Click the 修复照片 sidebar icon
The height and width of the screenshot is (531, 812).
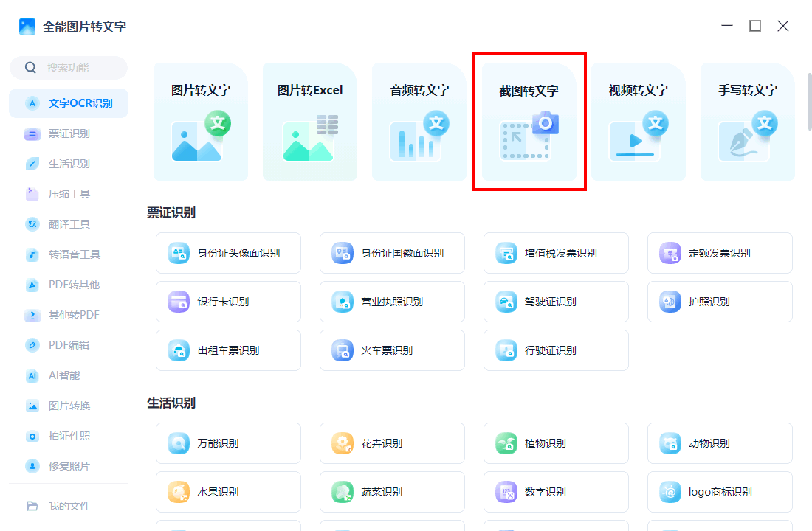32,466
